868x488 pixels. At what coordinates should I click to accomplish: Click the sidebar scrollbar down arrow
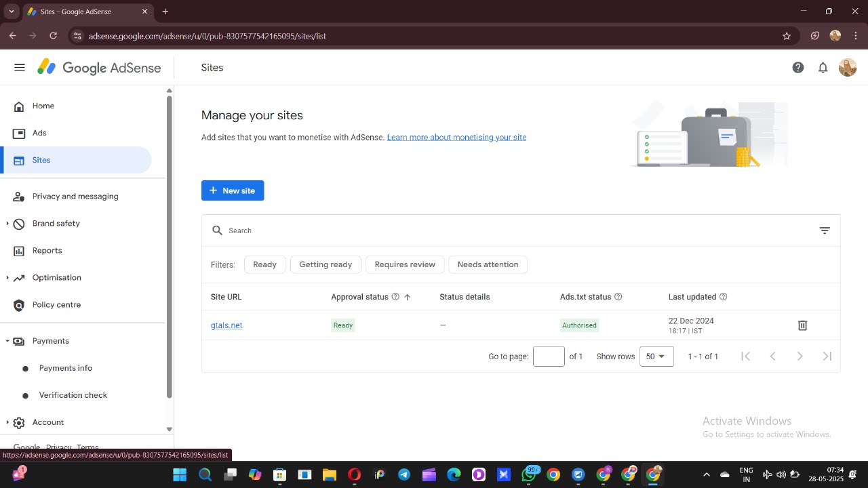click(170, 429)
